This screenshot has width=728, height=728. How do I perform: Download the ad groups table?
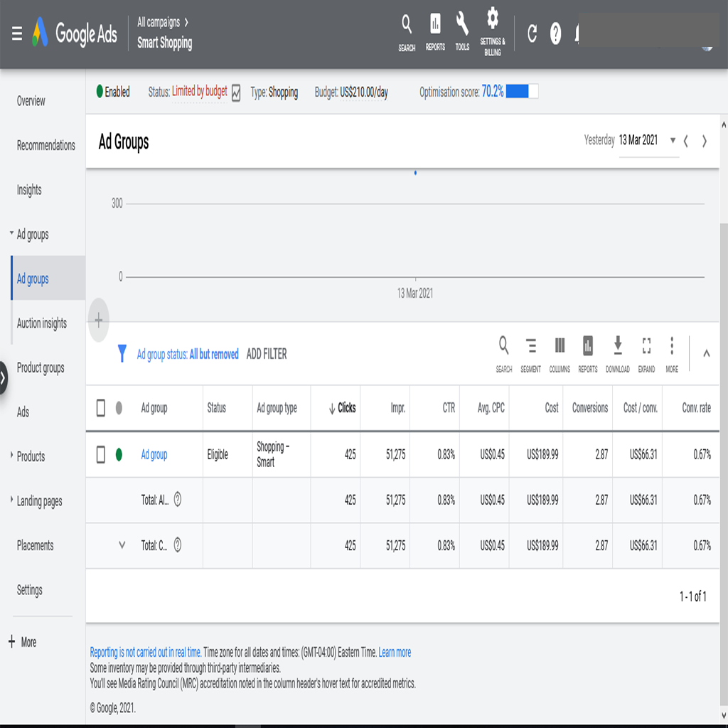coord(618,354)
